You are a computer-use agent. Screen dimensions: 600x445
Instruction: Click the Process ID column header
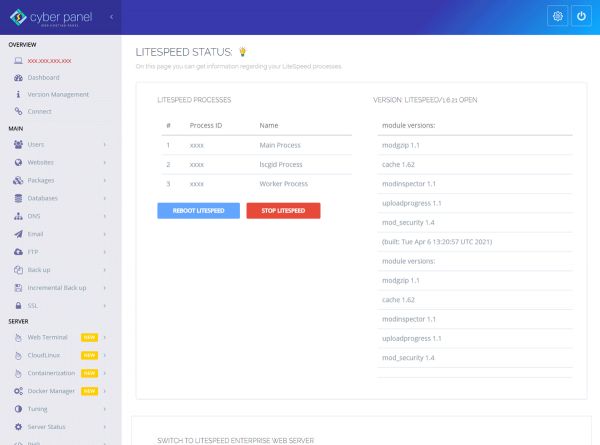point(206,126)
